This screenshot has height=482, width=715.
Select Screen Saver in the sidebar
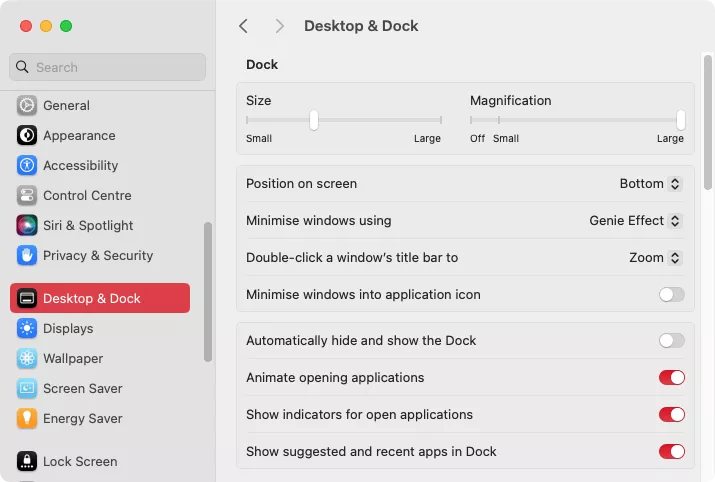82,388
